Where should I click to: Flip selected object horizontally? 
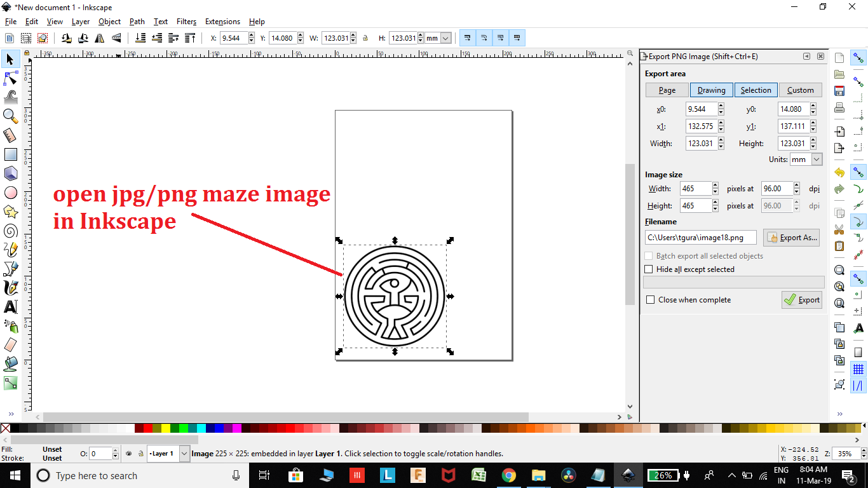pyautogui.click(x=99, y=38)
